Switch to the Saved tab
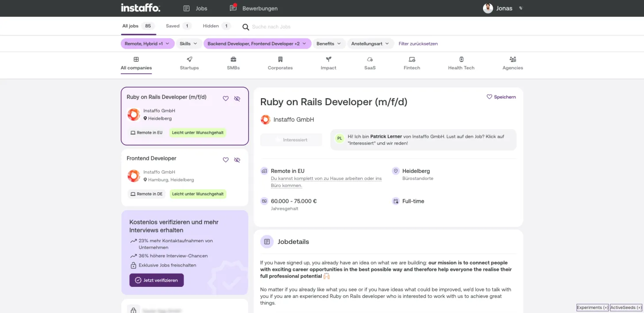The image size is (644, 313). (x=178, y=26)
